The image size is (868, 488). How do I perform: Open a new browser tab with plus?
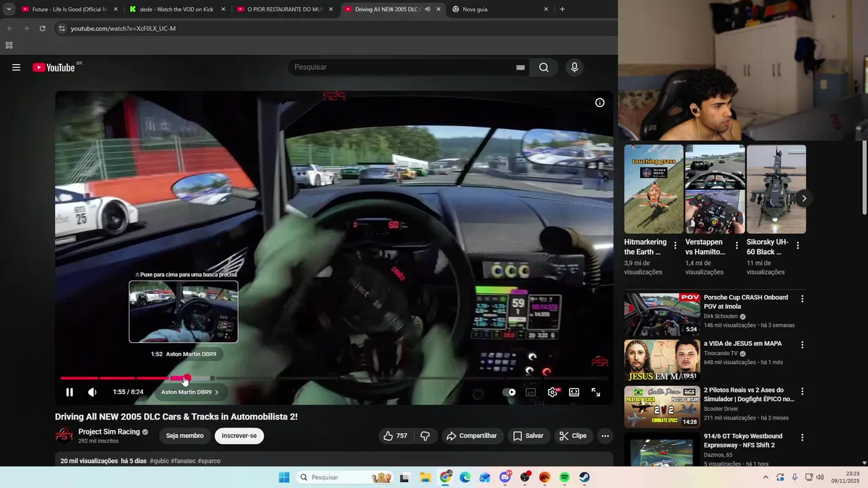tap(562, 9)
